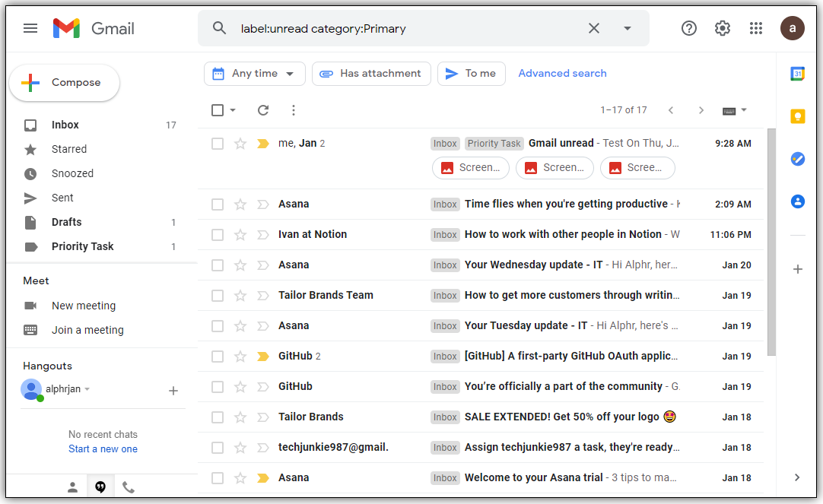Open Google Calendar side panel icon

[798, 74]
